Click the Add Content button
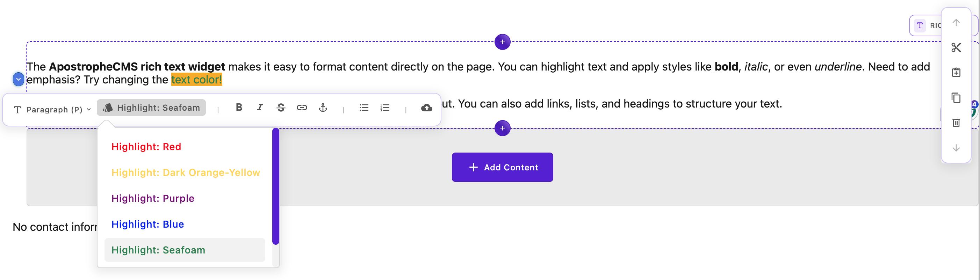Image resolution: width=980 pixels, height=280 pixels. click(x=502, y=167)
